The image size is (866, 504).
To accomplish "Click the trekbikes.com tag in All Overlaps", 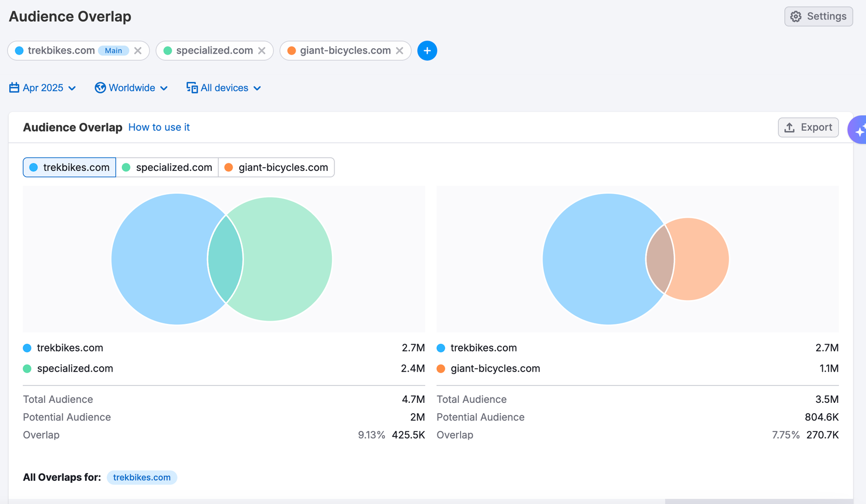I will pyautogui.click(x=142, y=478).
